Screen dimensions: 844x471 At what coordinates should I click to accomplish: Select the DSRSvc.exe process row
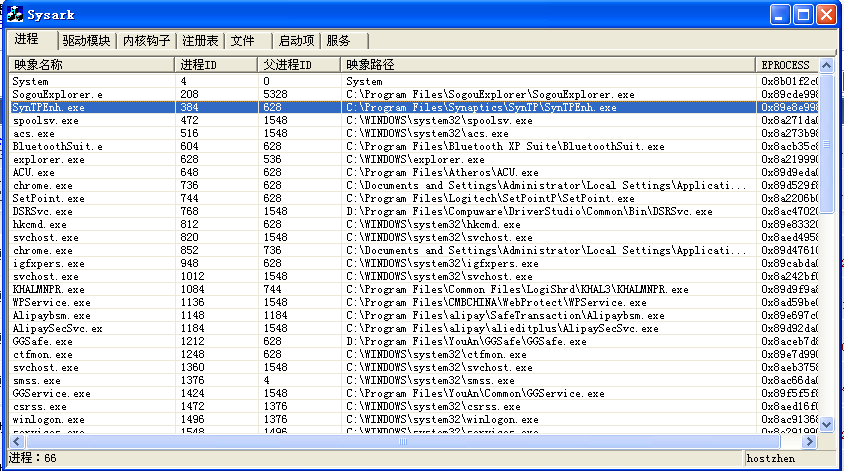(x=414, y=212)
